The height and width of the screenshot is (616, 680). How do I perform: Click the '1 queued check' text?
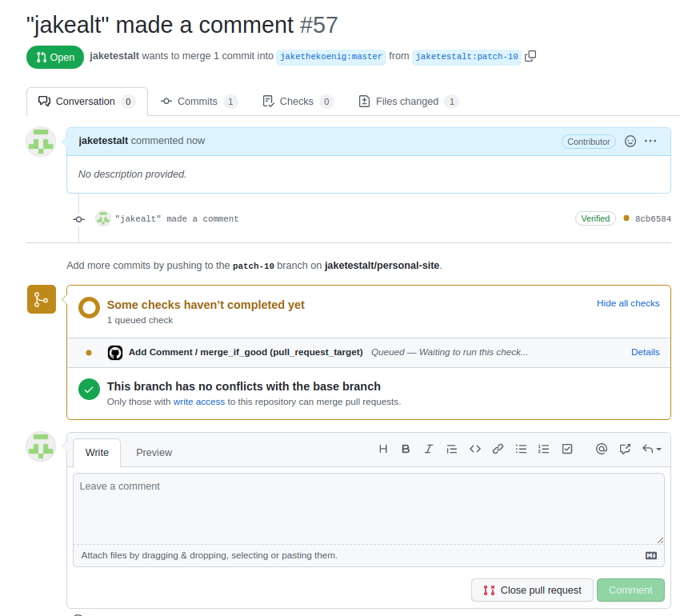(140, 320)
